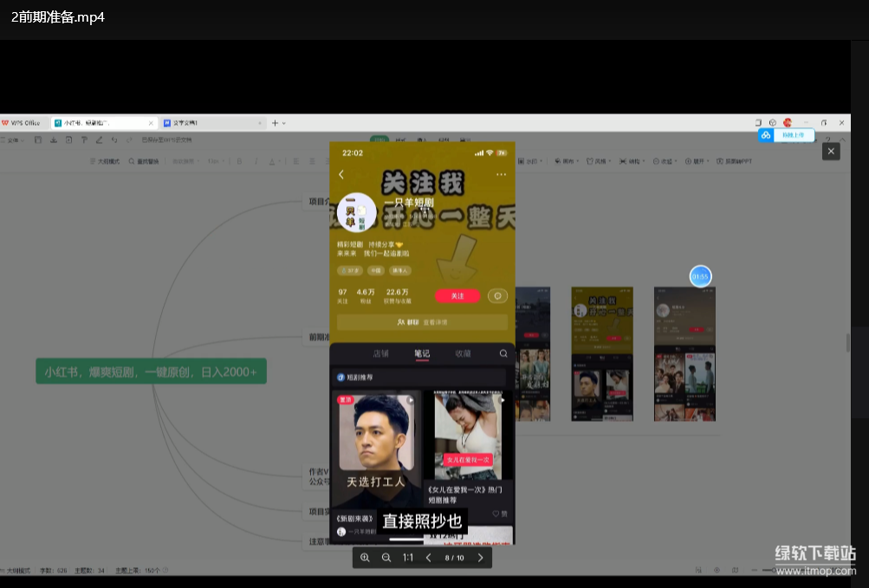Click the 字数: 626 status bar entry

point(53,571)
